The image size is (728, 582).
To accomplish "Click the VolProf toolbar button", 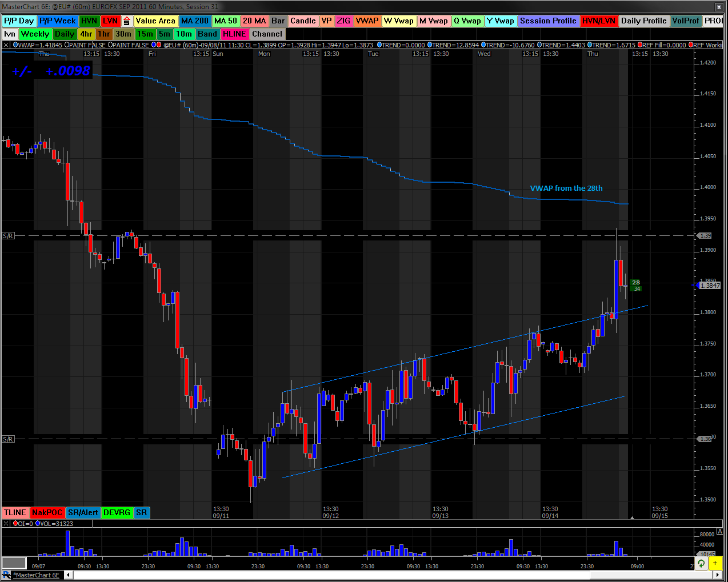I will click(686, 21).
